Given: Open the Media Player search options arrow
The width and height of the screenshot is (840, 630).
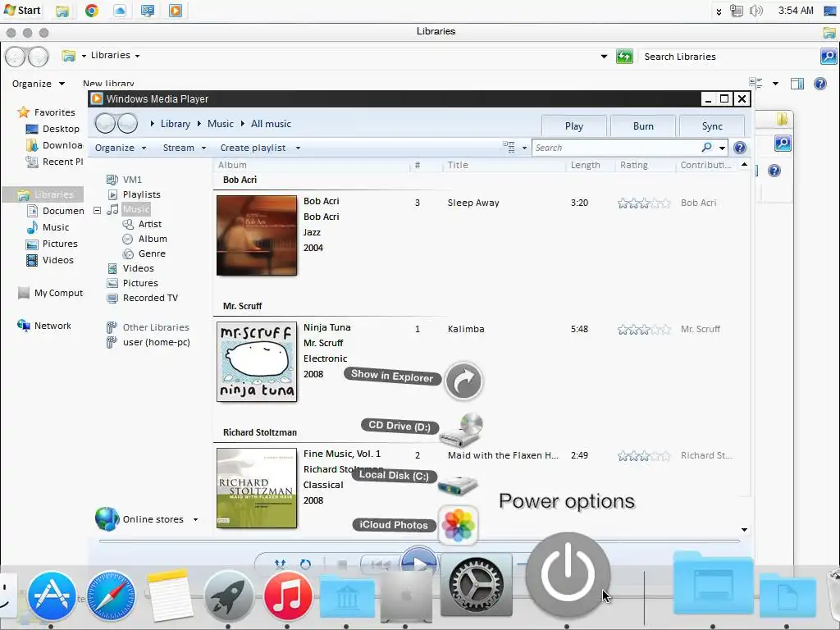Looking at the screenshot, I should 722,148.
